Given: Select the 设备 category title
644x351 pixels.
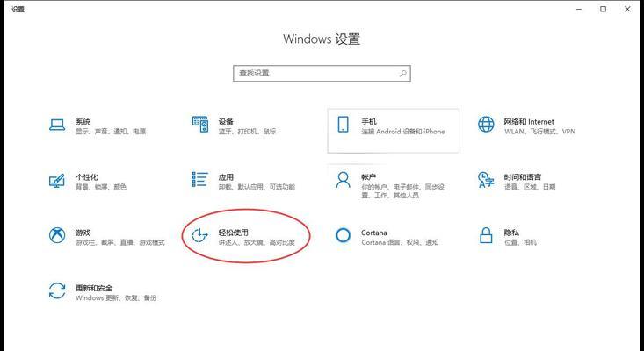Looking at the screenshot, I should [226, 122].
